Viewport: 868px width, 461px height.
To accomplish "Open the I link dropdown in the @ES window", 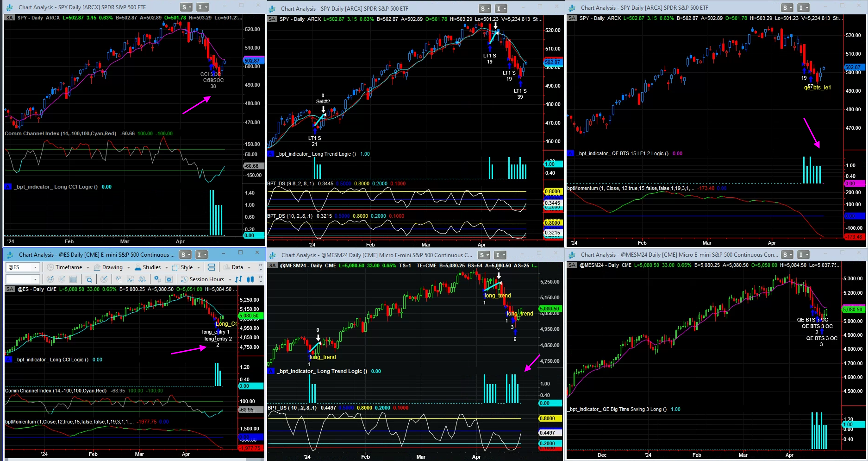I will tap(202, 254).
